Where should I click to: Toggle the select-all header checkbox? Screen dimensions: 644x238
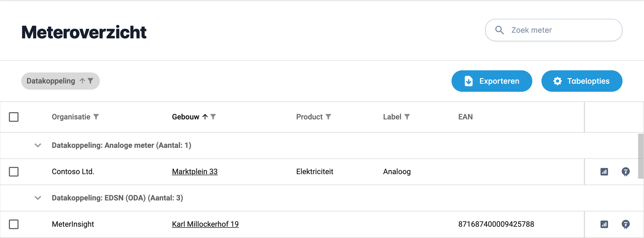(x=14, y=117)
